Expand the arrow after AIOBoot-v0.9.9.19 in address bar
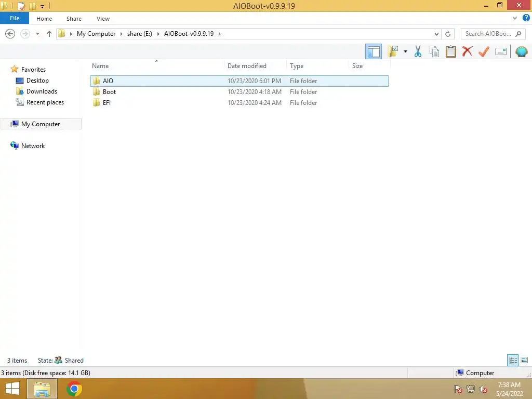Screen dimensions: 532x399 click(220, 34)
